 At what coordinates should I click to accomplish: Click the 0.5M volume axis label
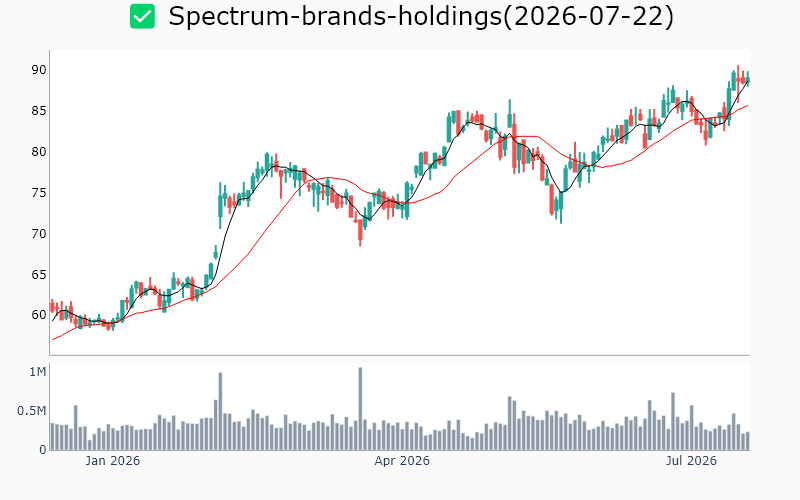(x=32, y=411)
